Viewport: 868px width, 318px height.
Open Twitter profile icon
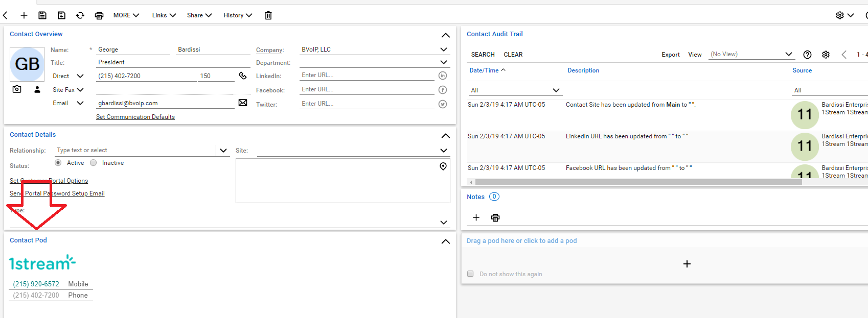click(x=443, y=104)
